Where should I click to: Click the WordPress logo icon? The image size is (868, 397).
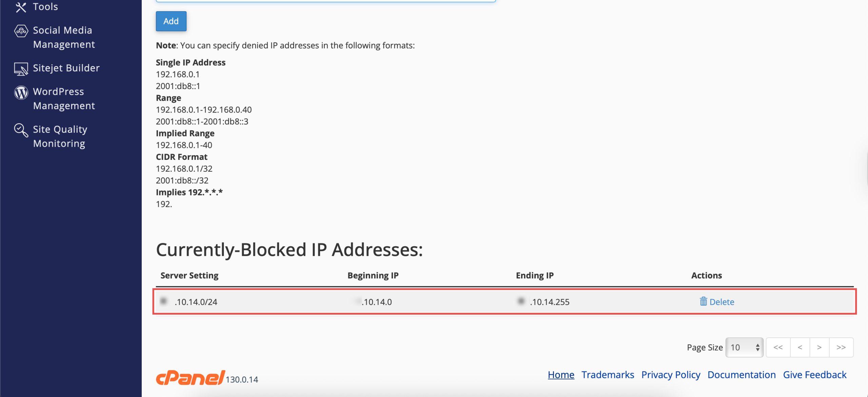21,92
